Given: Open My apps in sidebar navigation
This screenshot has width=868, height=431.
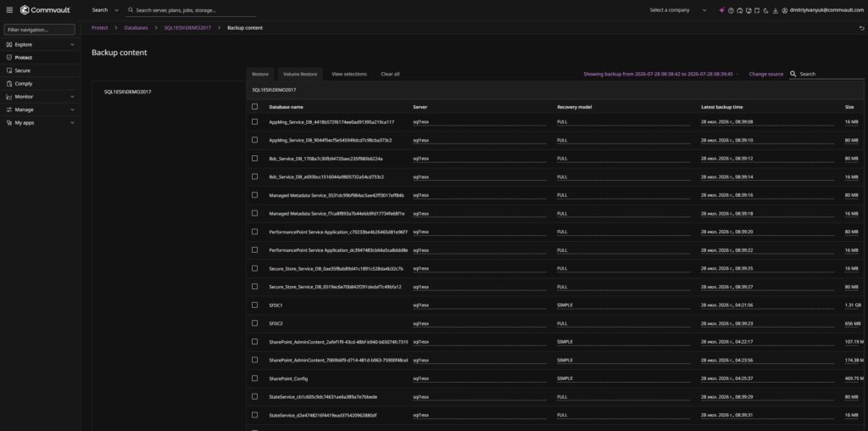Looking at the screenshot, I should tap(25, 122).
